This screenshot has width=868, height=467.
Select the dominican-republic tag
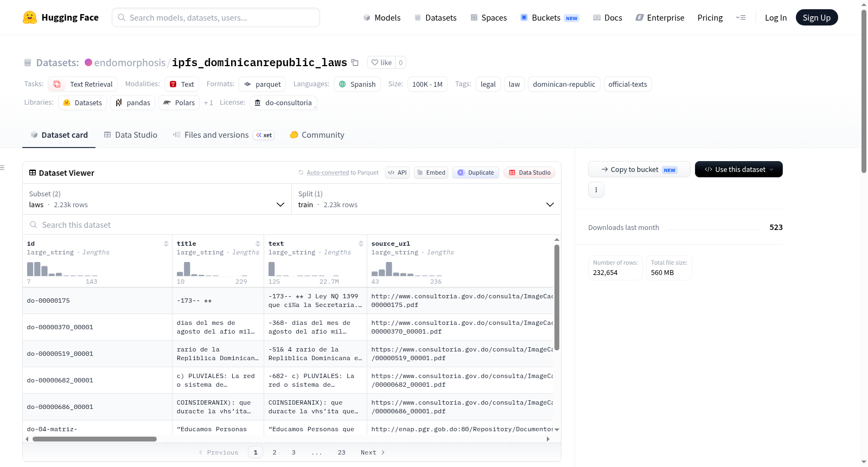(x=564, y=84)
